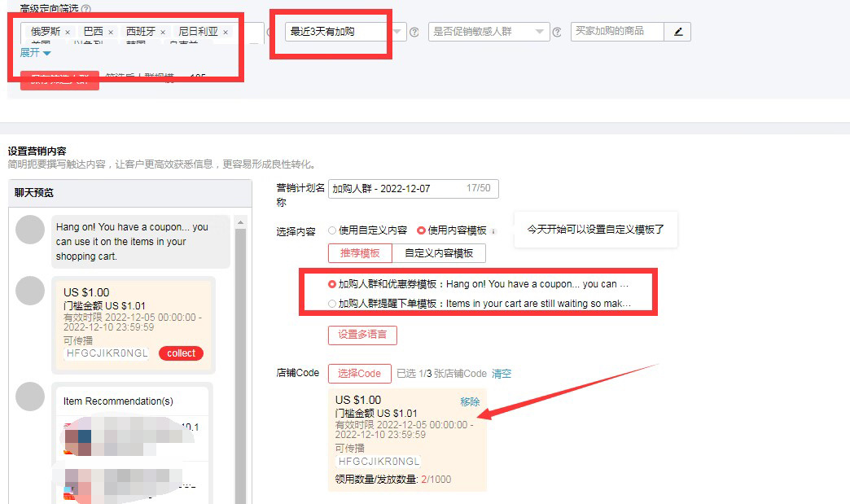
Task: Open help icon next to 高级定向筛选
Action: [85, 9]
